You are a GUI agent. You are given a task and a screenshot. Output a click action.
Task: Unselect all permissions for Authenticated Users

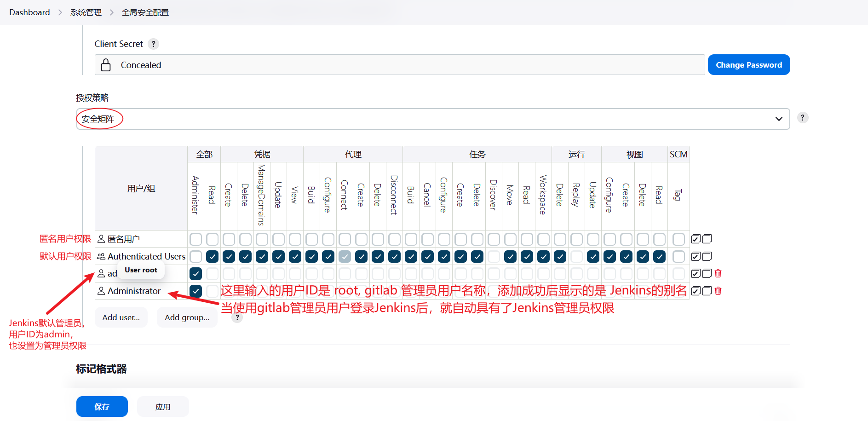[x=707, y=256]
